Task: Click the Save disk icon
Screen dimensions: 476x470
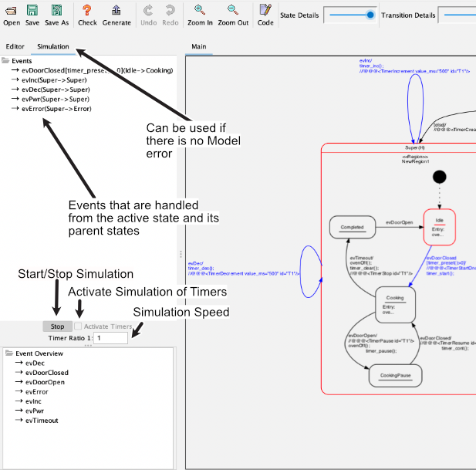Action: [32, 11]
